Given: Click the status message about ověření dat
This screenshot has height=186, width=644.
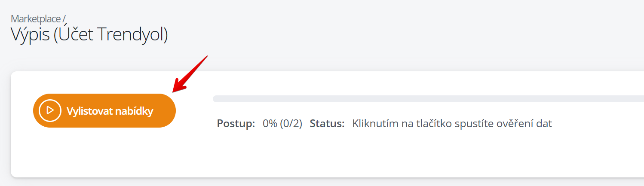Looking at the screenshot, I should [452, 124].
